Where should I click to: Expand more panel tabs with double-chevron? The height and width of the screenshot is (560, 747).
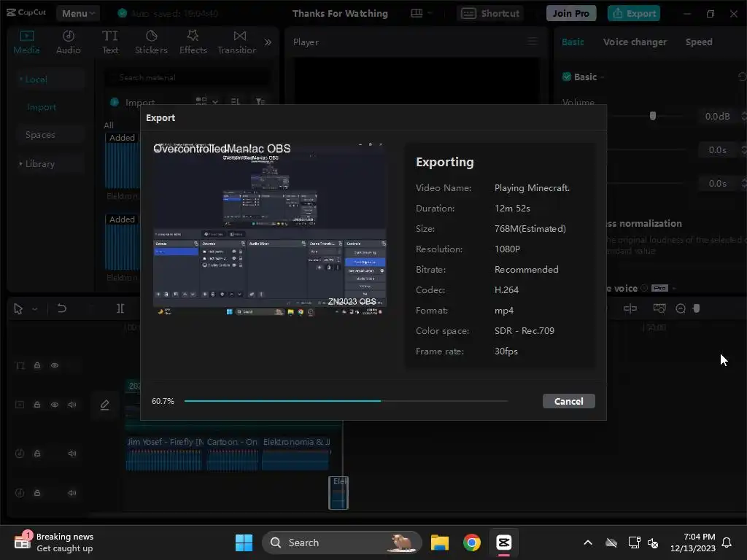pyautogui.click(x=268, y=42)
